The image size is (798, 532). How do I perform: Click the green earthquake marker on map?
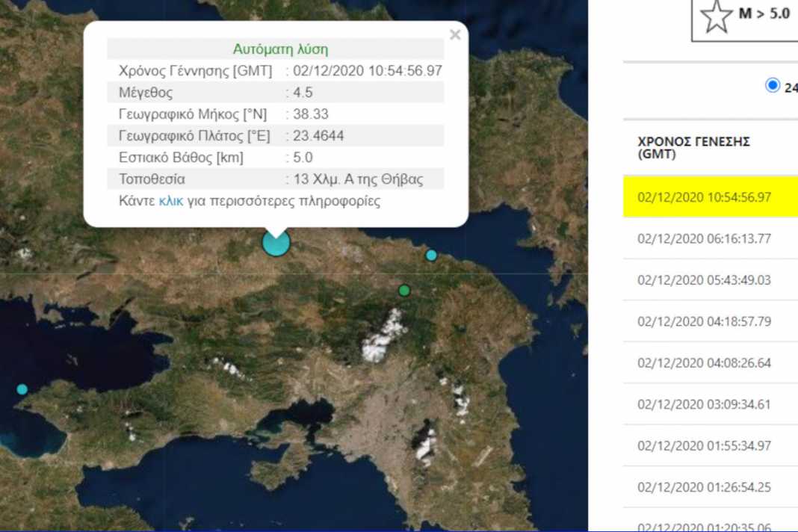(x=404, y=290)
